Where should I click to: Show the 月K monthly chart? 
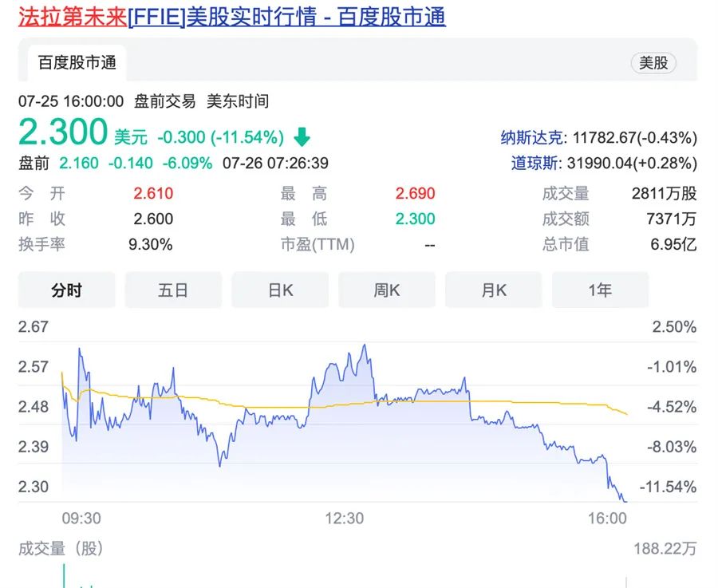[x=494, y=290]
